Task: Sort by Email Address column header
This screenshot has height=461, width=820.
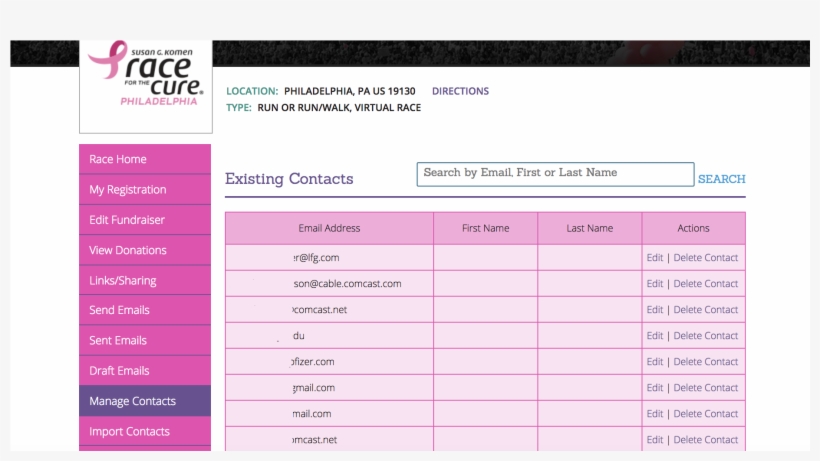Action: point(329,228)
